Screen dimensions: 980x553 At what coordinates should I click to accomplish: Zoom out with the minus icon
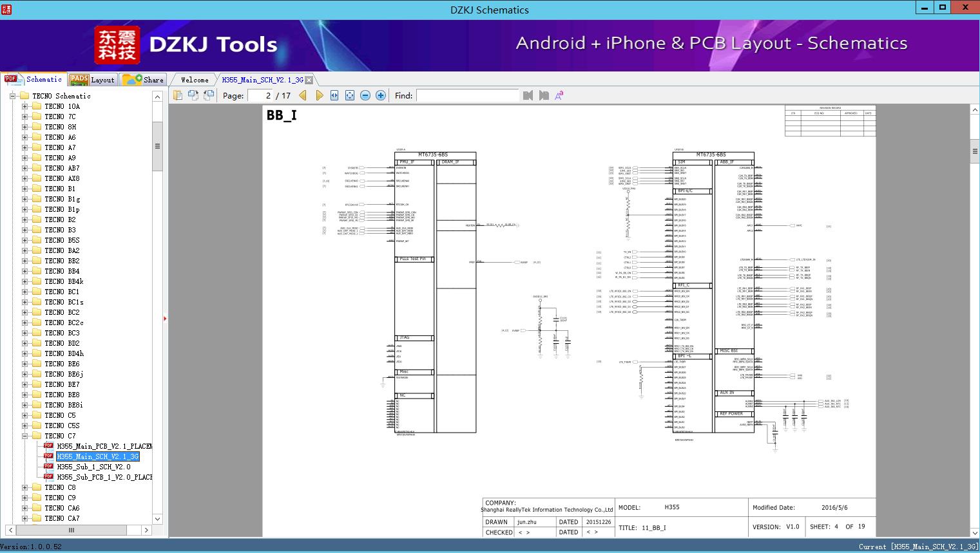(365, 95)
